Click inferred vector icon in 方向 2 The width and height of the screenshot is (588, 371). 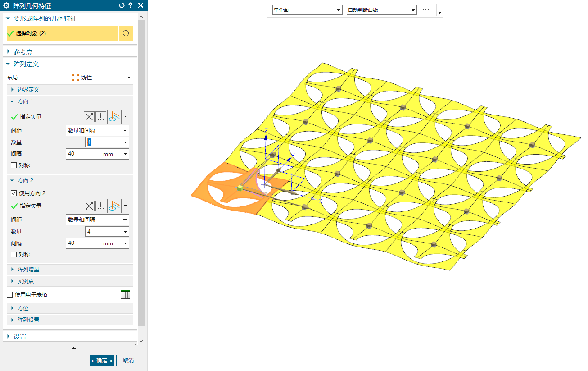114,206
